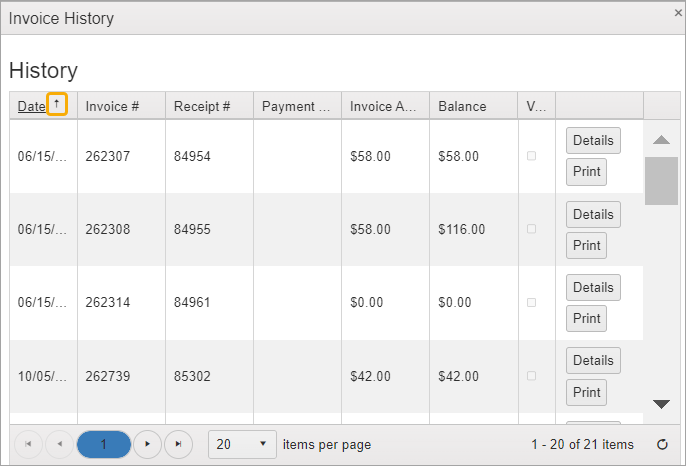Refresh the invoice history grid

pos(661,444)
